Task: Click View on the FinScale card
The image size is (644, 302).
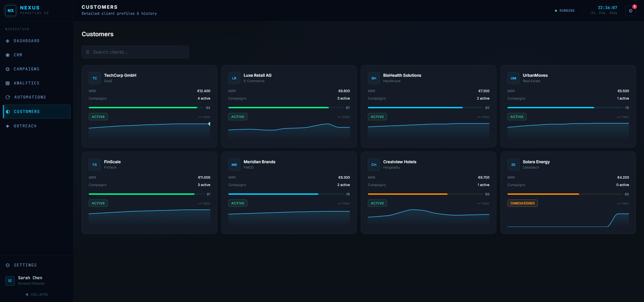Action: click(x=204, y=203)
